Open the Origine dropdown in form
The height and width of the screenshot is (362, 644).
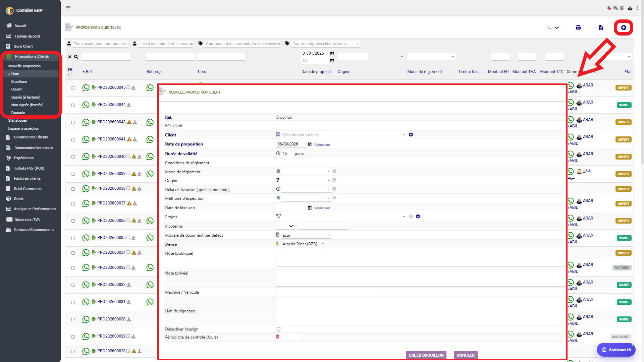coord(306,180)
